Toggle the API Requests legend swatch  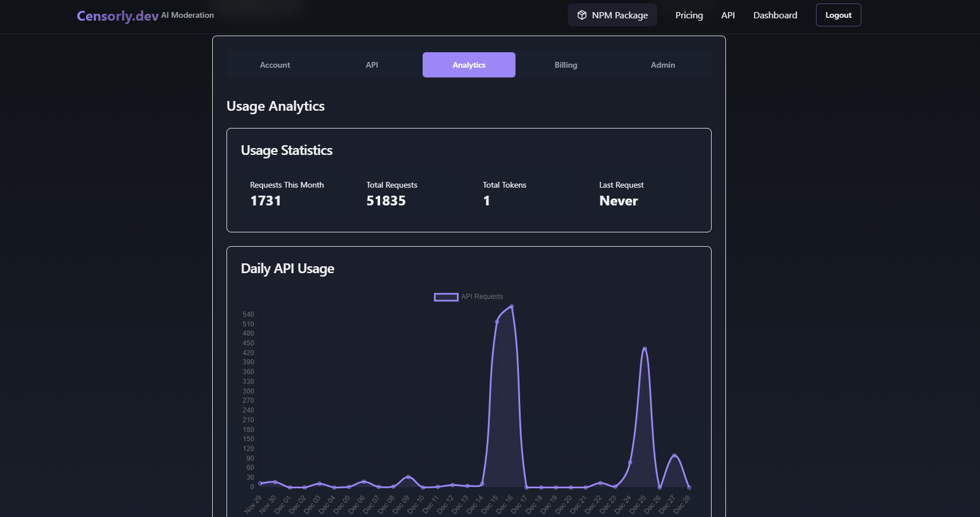coord(446,297)
